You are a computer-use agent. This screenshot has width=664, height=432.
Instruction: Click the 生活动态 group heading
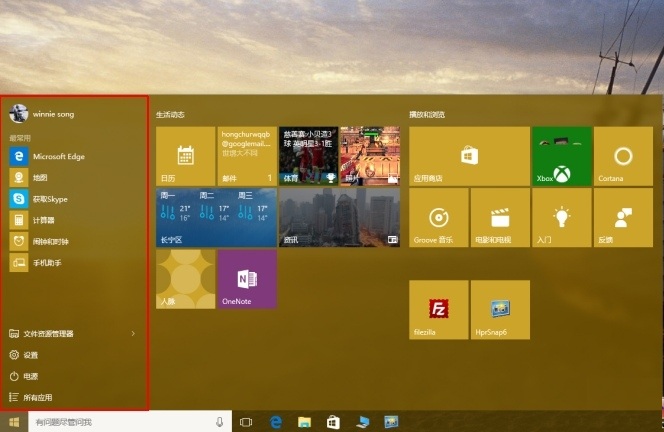point(170,114)
